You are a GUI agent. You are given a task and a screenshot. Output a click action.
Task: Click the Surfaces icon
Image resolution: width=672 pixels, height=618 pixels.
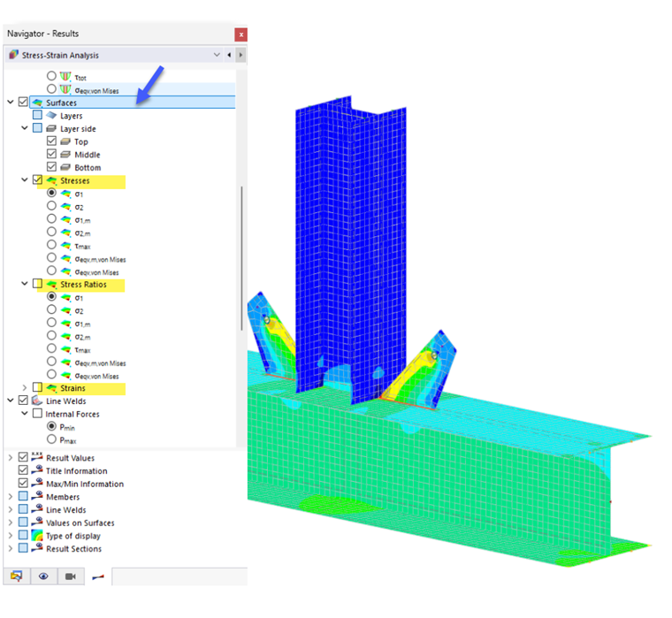tap(37, 103)
